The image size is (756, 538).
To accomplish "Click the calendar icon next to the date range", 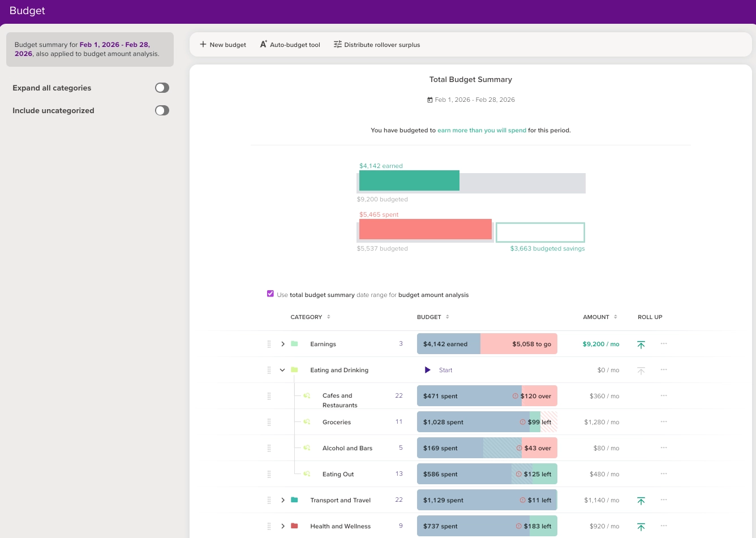I will pyautogui.click(x=430, y=100).
